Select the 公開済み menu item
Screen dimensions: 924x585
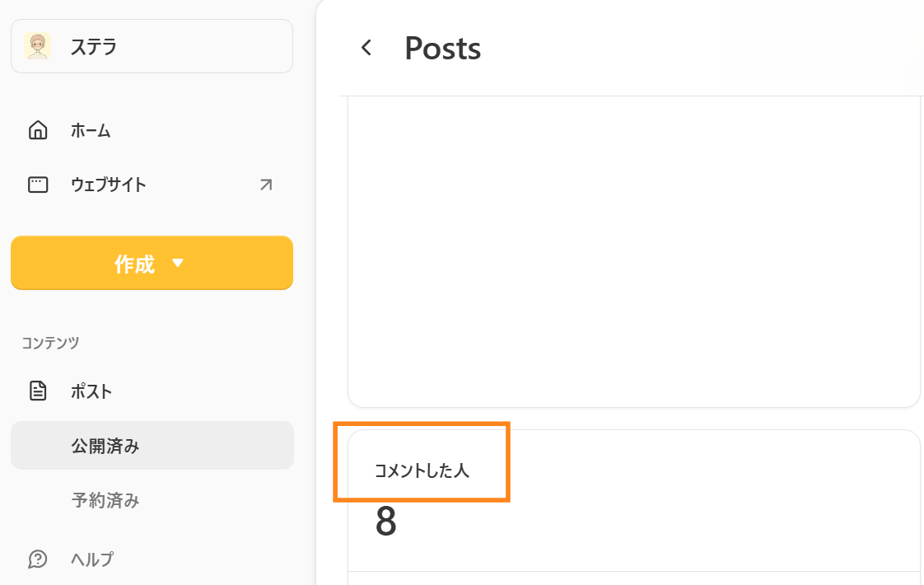coord(152,445)
